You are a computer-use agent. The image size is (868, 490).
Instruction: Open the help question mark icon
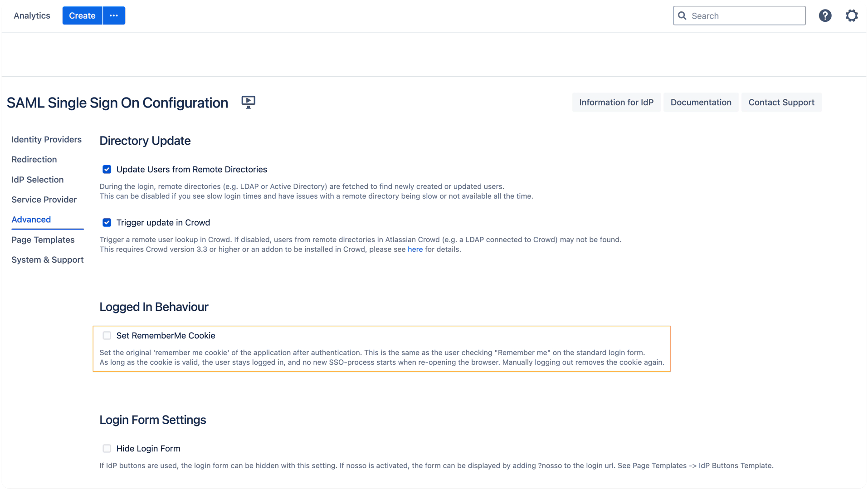[x=825, y=16]
